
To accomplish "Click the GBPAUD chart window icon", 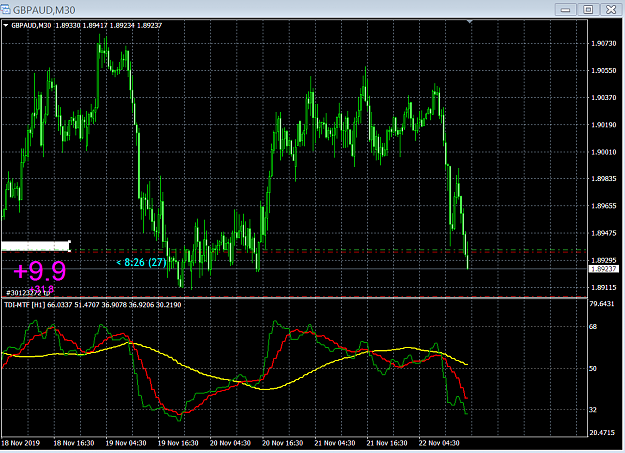I will coord(6,9).
